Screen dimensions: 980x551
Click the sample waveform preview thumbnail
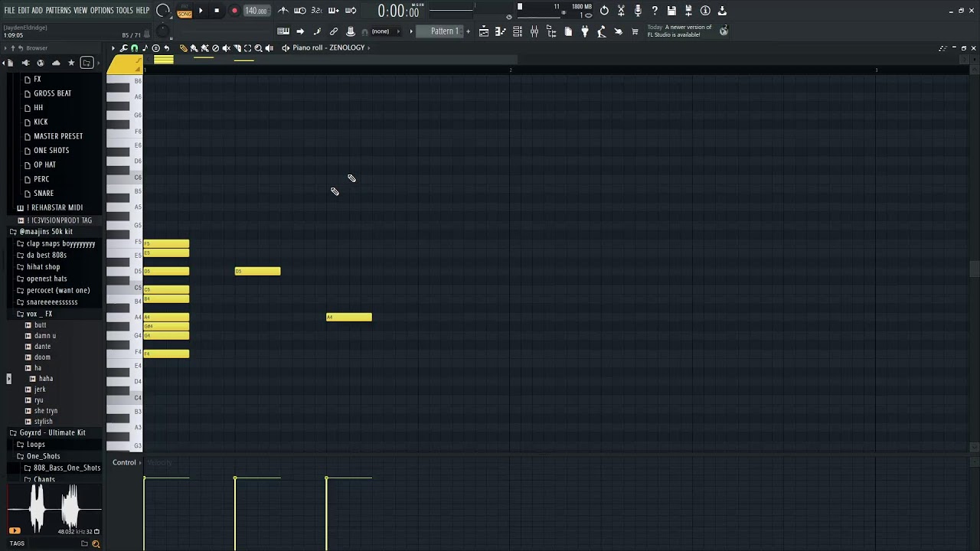pyautogui.click(x=54, y=508)
